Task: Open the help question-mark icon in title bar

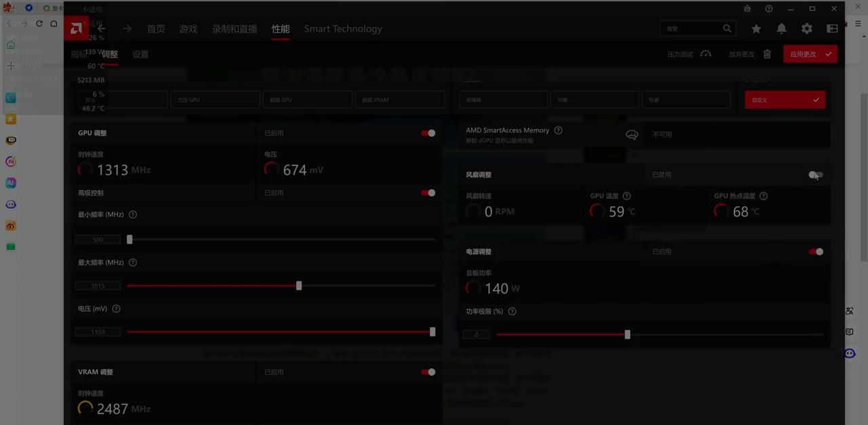Action: pos(769,9)
